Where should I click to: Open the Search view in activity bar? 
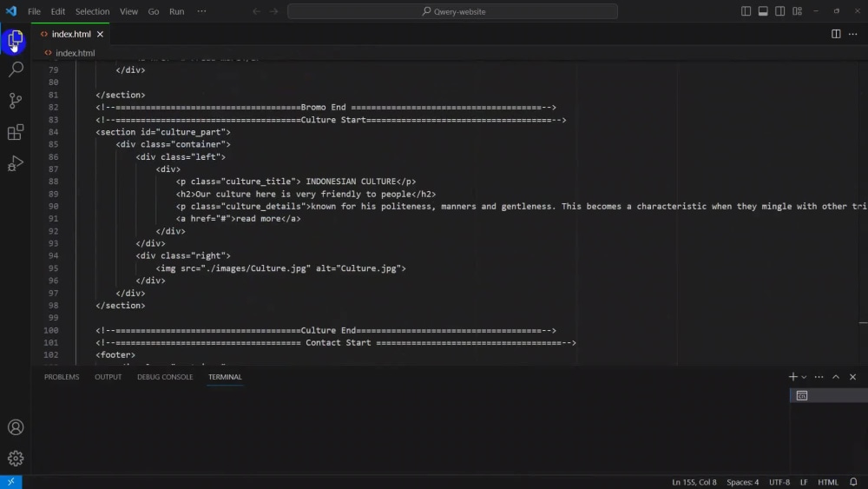coord(16,69)
